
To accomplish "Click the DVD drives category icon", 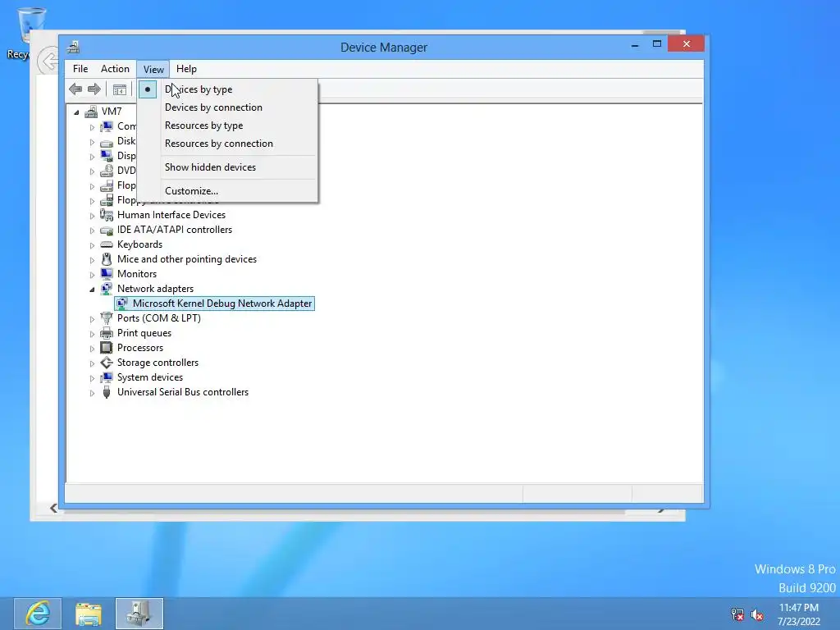I will pyautogui.click(x=107, y=171).
